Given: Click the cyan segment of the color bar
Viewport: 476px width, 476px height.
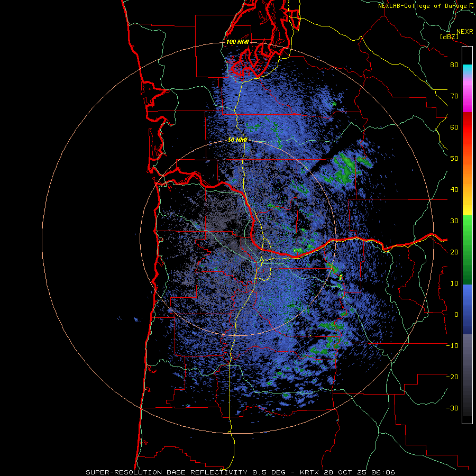Looking at the screenshot, I should pos(467,70).
